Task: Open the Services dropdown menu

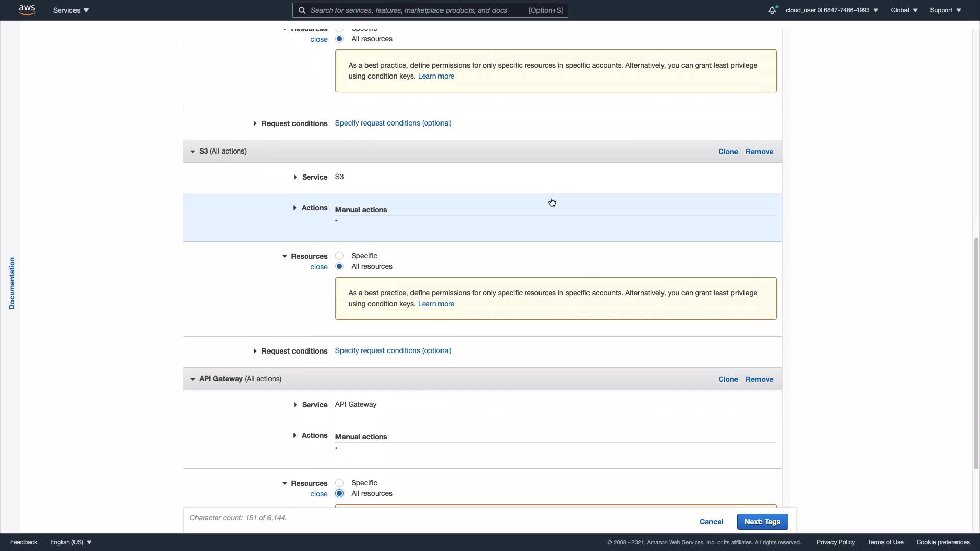Action: pos(71,10)
